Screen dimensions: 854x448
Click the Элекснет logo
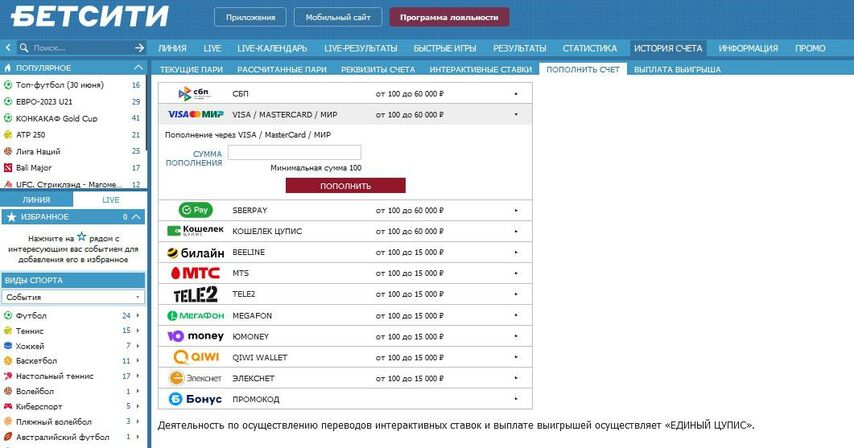tap(196, 378)
